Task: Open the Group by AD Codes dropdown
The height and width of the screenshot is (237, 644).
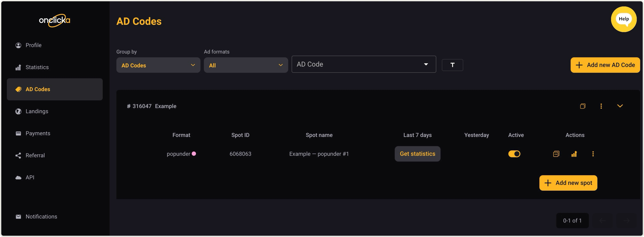Action: point(158,65)
